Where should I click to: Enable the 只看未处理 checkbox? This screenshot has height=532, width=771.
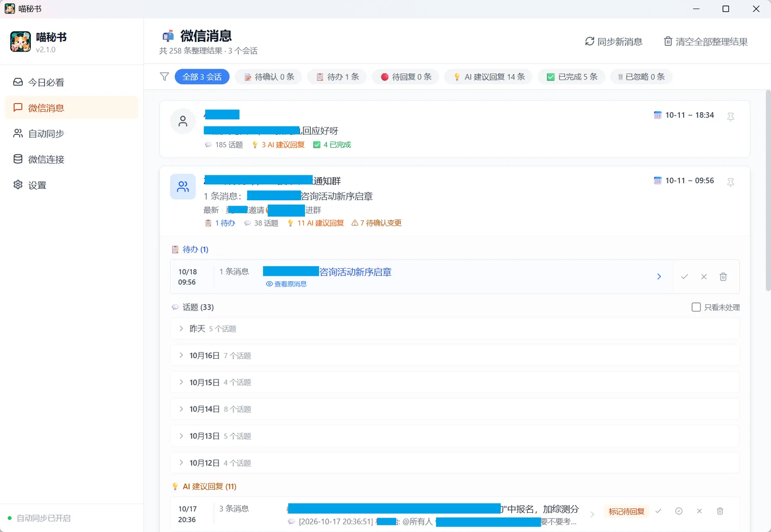[x=696, y=307]
